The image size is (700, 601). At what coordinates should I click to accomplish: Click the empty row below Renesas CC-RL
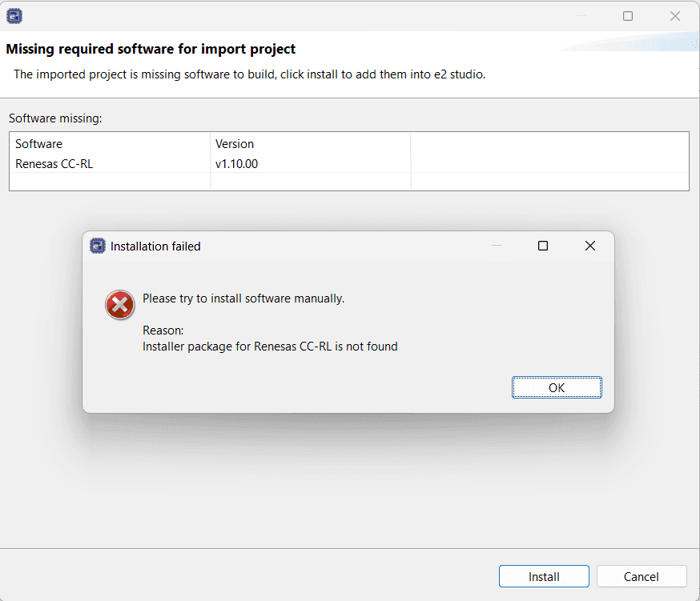(x=110, y=182)
